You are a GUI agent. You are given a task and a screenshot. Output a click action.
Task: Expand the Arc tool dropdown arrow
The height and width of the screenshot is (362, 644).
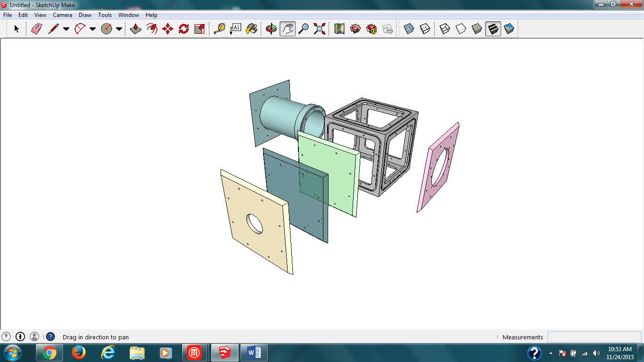click(x=92, y=29)
